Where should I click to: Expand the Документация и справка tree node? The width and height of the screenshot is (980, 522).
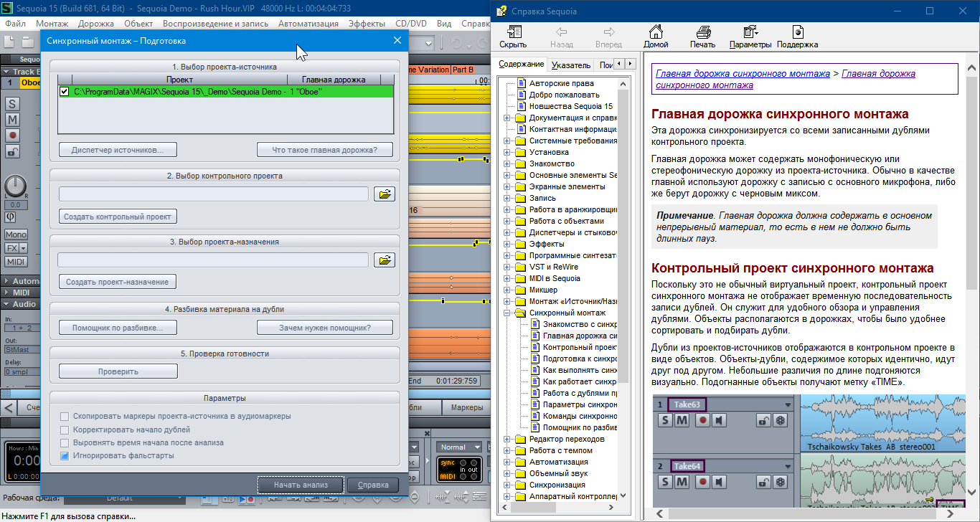(507, 118)
